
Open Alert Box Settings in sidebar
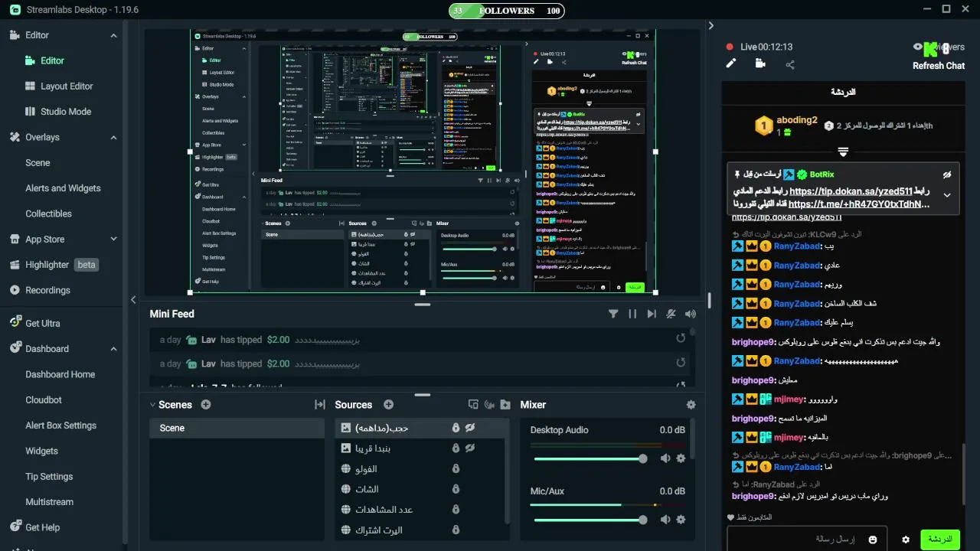pos(61,425)
